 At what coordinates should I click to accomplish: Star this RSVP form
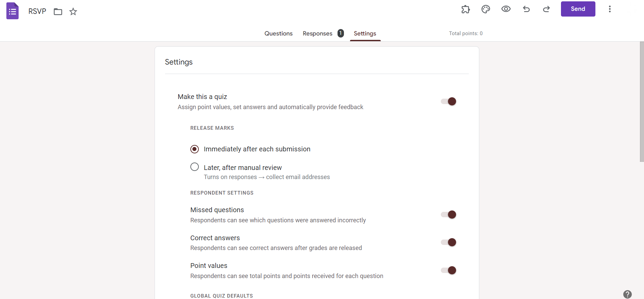click(73, 12)
